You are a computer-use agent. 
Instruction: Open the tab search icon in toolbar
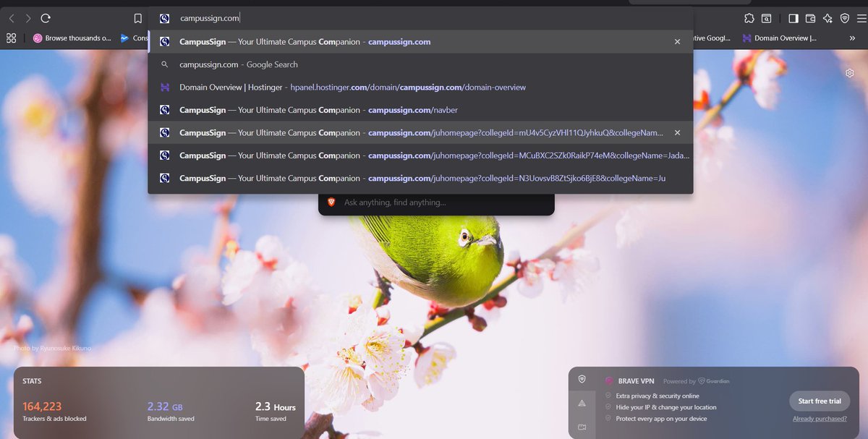click(x=766, y=18)
